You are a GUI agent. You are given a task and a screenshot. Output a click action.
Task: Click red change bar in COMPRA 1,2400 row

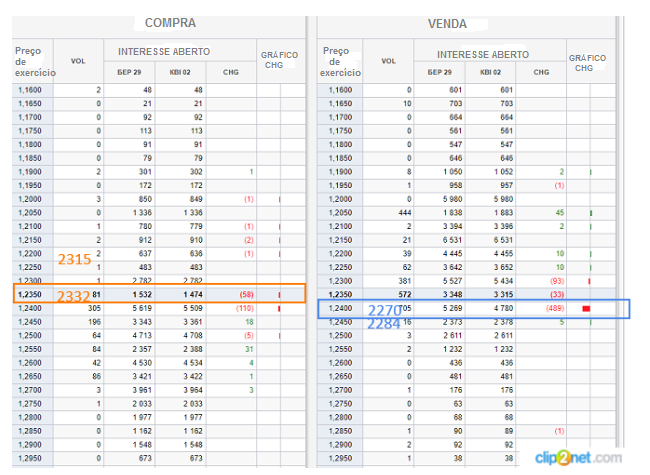279,309
